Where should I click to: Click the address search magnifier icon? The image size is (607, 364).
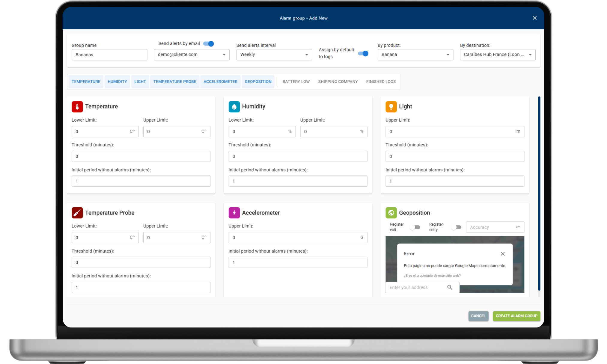click(x=450, y=287)
